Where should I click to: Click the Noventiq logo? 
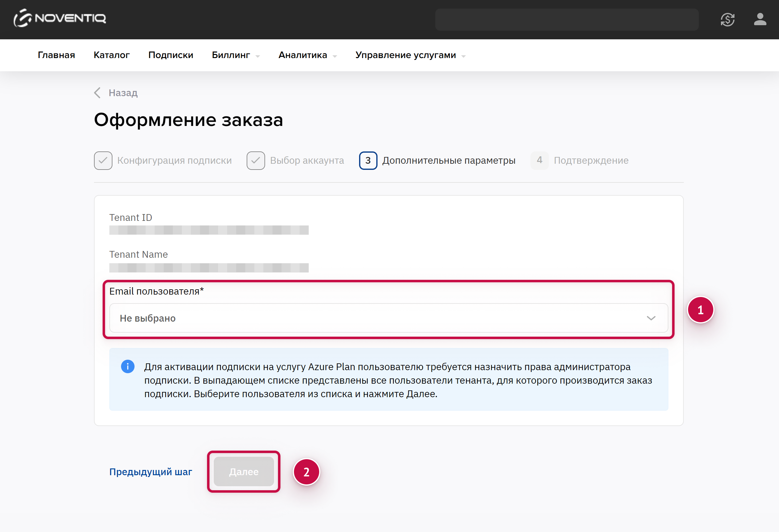pos(60,18)
